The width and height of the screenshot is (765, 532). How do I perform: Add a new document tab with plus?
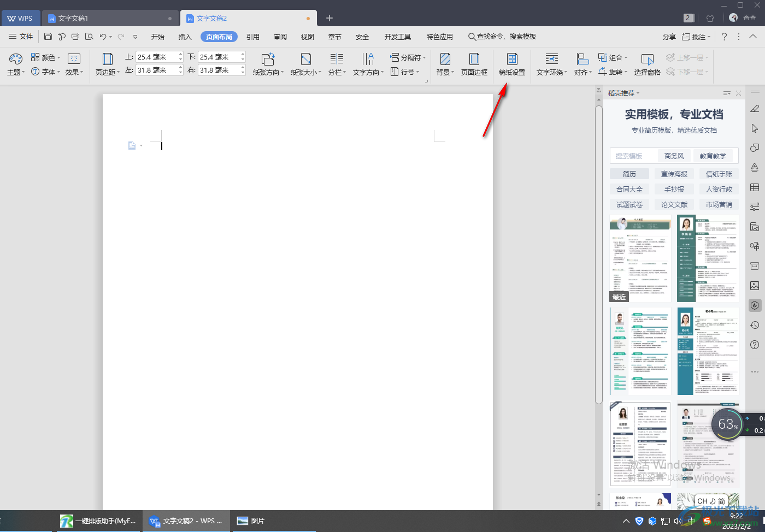[329, 18]
